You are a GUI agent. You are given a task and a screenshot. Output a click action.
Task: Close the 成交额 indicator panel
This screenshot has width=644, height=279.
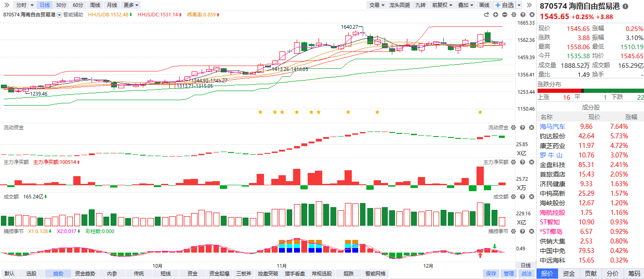[530, 197]
